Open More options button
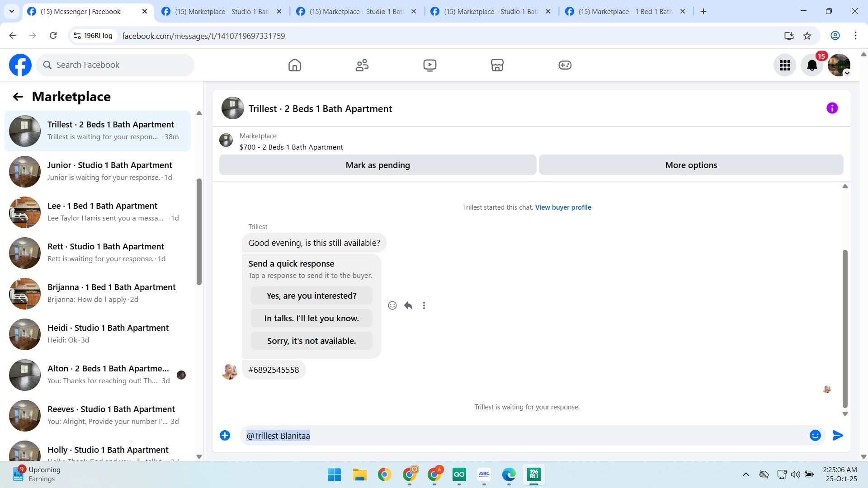This screenshot has width=868, height=488. [x=691, y=165]
